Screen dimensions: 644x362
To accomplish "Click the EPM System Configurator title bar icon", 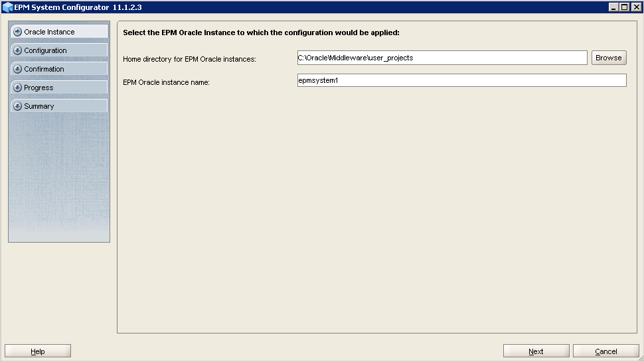I will [x=8, y=7].
